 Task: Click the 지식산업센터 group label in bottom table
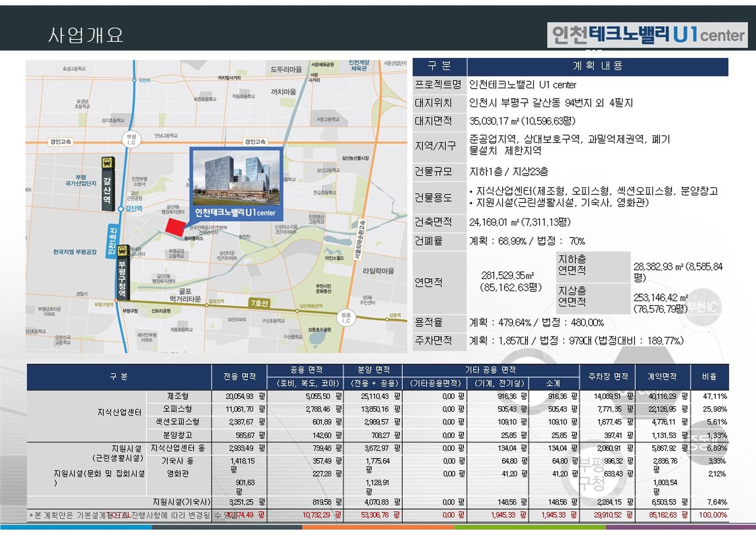pos(119,412)
